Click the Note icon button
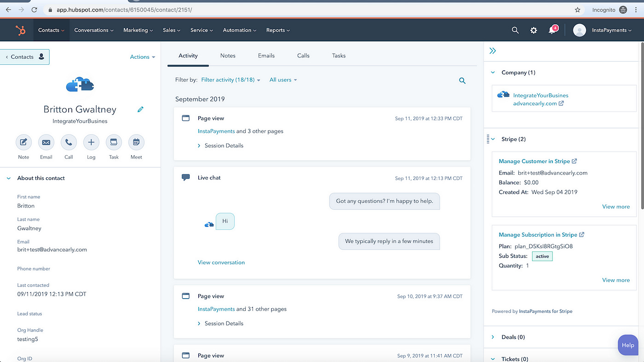This screenshot has width=644, height=362. point(23,142)
